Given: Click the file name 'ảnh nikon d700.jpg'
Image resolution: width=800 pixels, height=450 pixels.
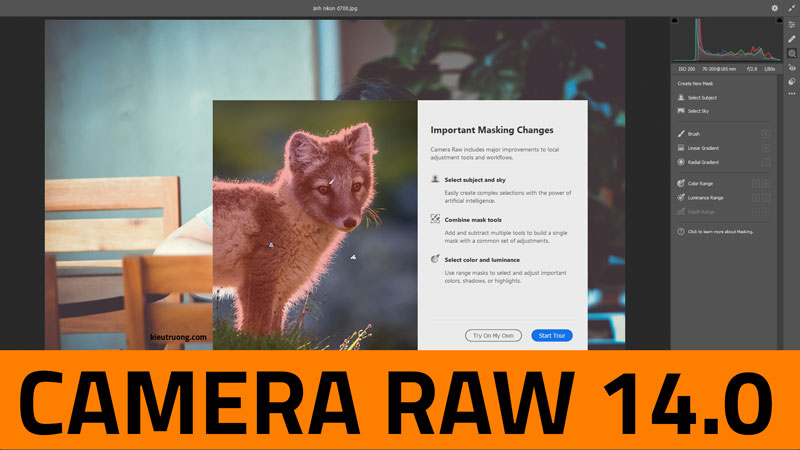Looking at the screenshot, I should pyautogui.click(x=335, y=8).
